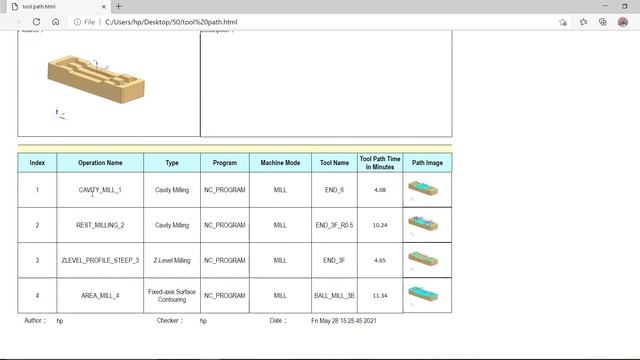Click the Program column header

[224, 162]
